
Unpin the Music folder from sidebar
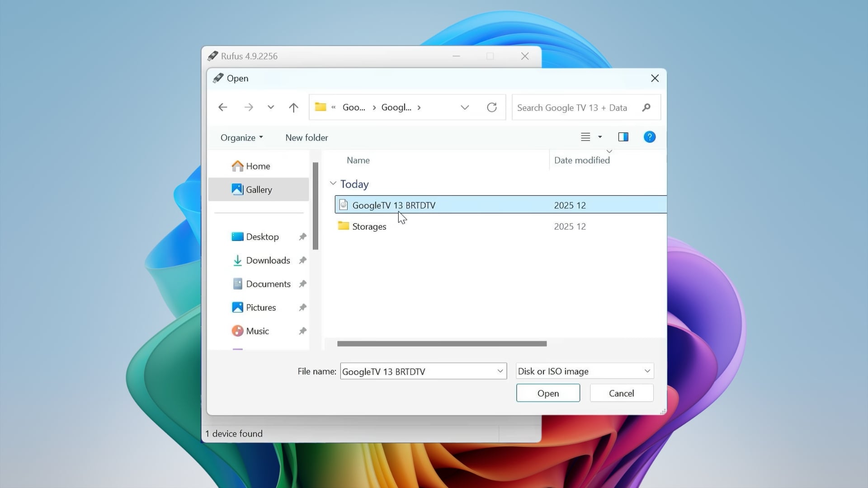pyautogui.click(x=302, y=331)
